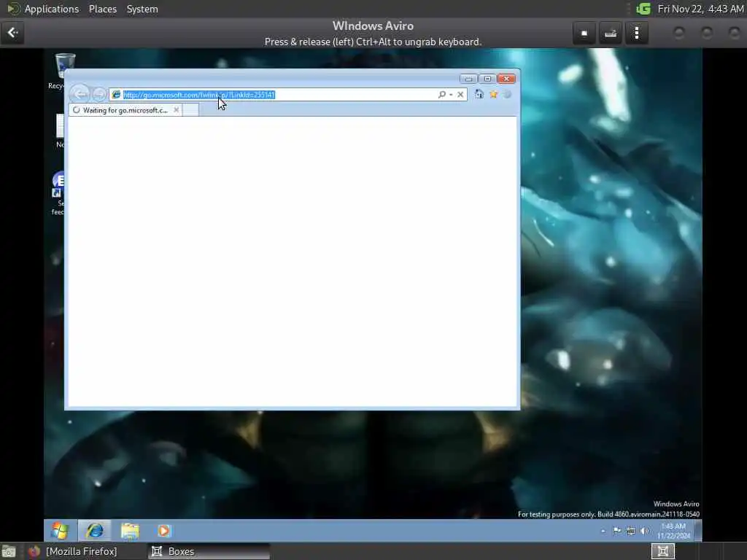The image size is (747, 560).
Task: Stop loading with the address bar X
Action: click(x=460, y=95)
